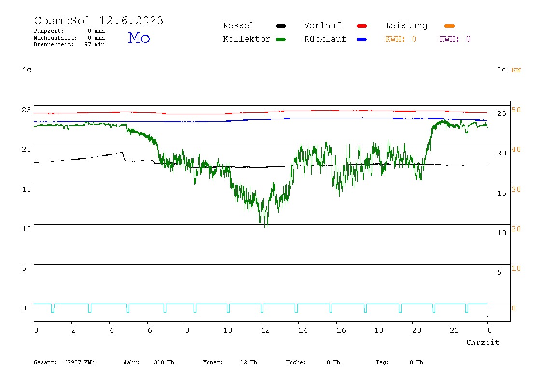Viewport: 554px width, 392px height.
Task: Select the blue 'Mo' weekday label
Action: [x=139, y=38]
